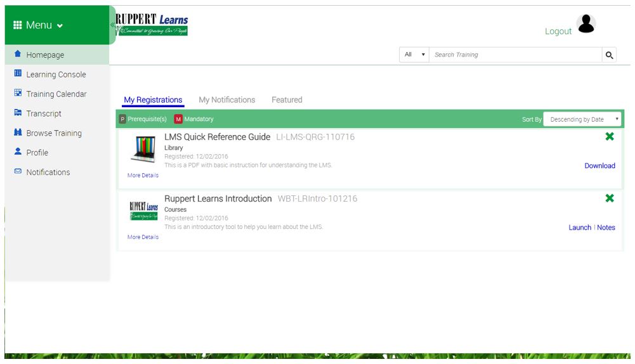Image resolution: width=635 pixels, height=364 pixels.
Task: Switch to My Notifications tab
Action: click(x=227, y=100)
